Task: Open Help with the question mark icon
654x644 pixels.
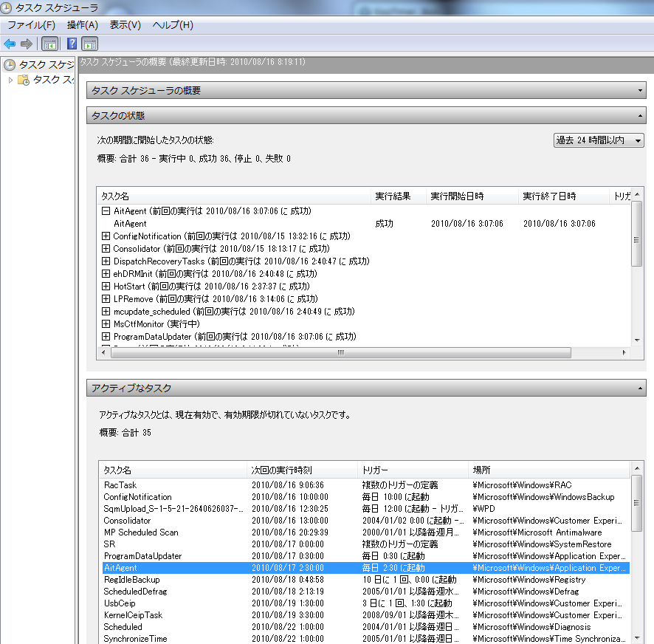Action: click(72, 44)
